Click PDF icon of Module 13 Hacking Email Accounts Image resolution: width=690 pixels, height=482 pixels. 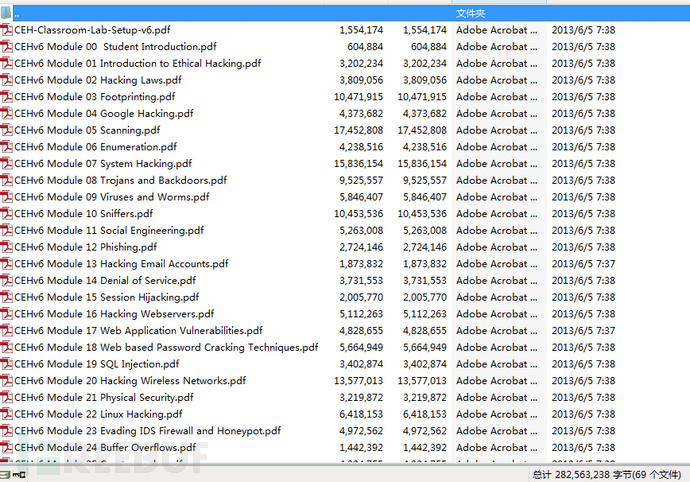click(6, 264)
